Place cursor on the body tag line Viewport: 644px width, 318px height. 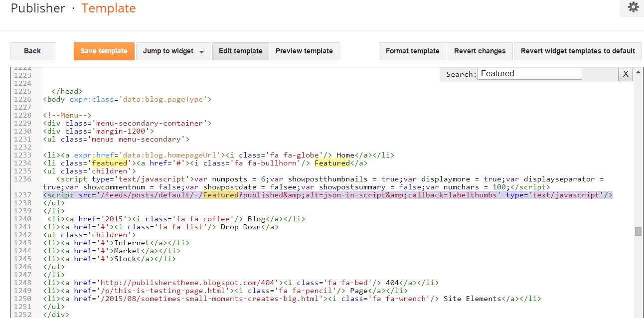[x=127, y=99]
